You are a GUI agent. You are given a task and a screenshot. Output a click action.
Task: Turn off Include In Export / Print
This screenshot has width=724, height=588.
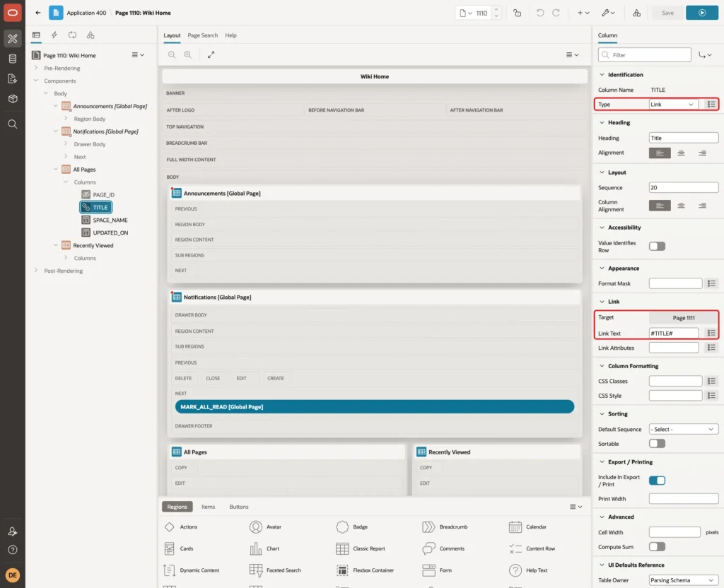(x=657, y=481)
